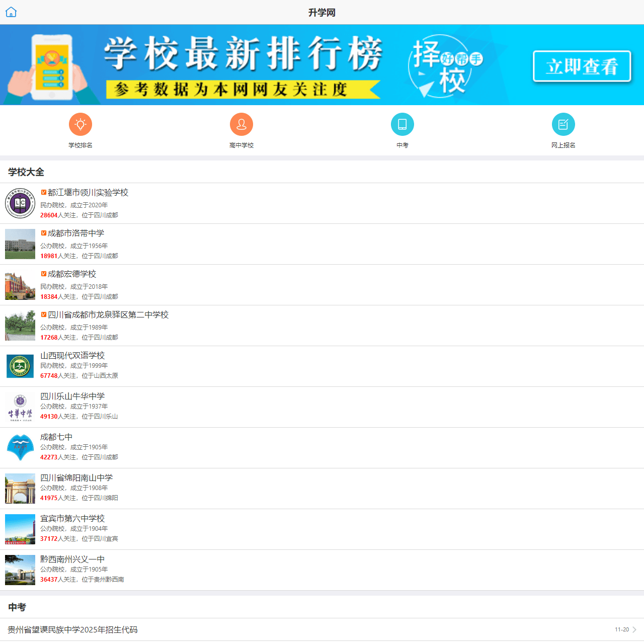Viewport: 644px width, 644px height.
Task: Click 山西现代双语学校 green logo
Action: (x=20, y=366)
